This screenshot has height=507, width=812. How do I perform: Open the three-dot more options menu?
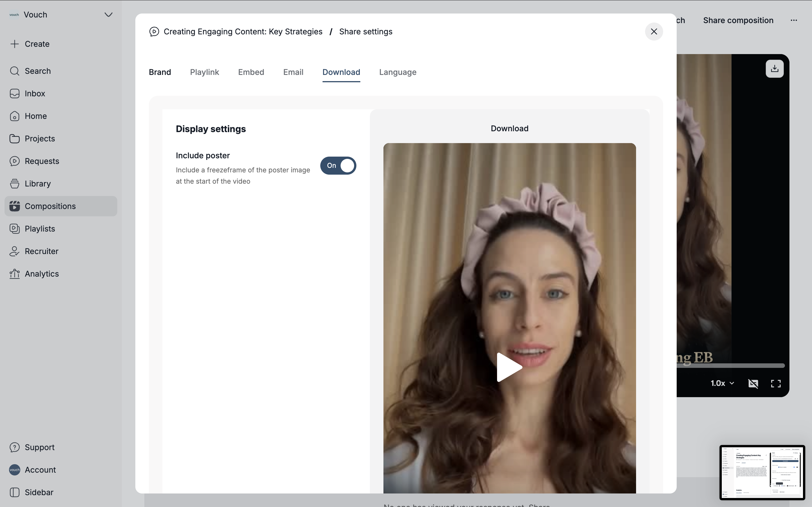[x=794, y=21]
